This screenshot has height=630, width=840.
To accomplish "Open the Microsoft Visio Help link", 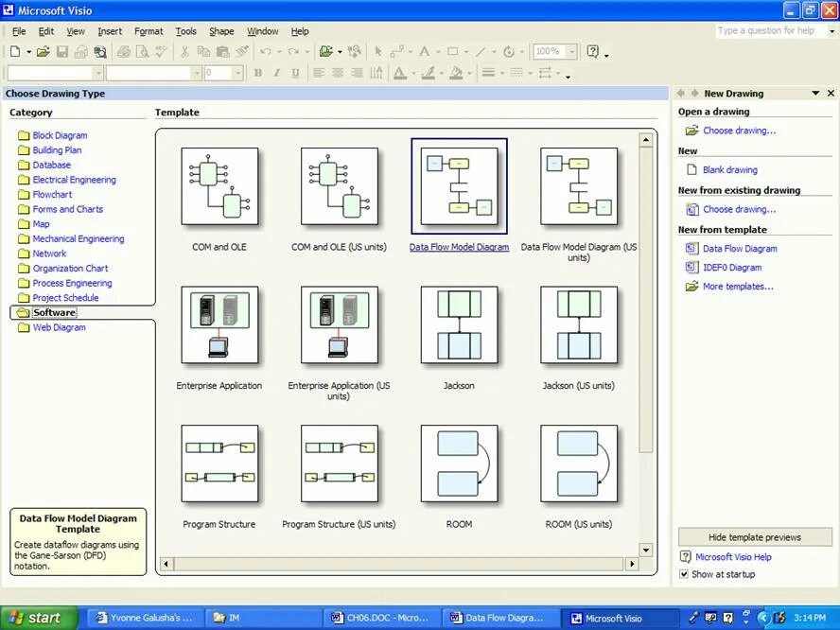I will point(733,557).
